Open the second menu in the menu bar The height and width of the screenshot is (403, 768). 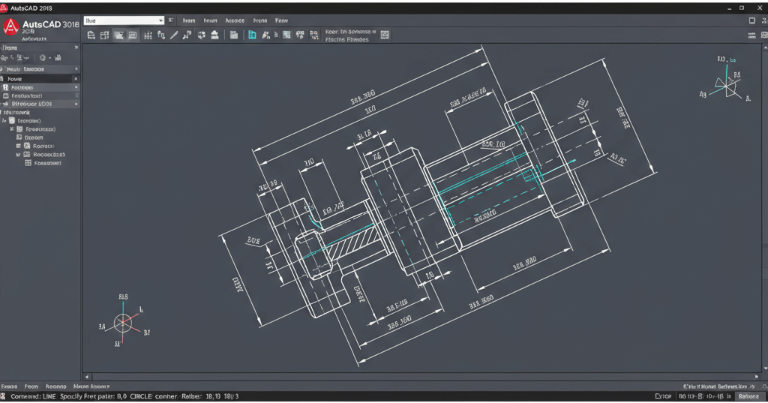pos(210,21)
